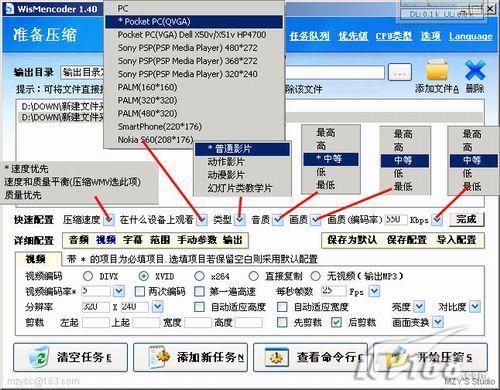500x390 pixels.
Task: Switch to the 字幕 subtitle tab
Action: click(133, 240)
